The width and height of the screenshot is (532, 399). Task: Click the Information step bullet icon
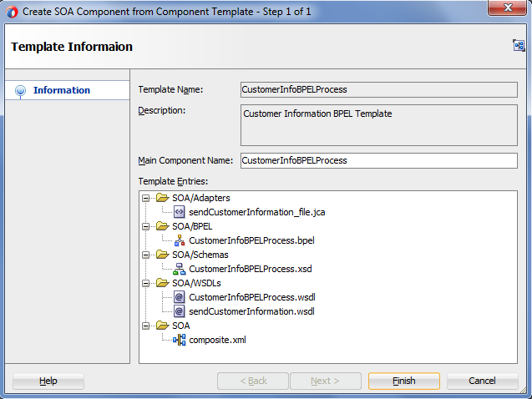pos(21,91)
